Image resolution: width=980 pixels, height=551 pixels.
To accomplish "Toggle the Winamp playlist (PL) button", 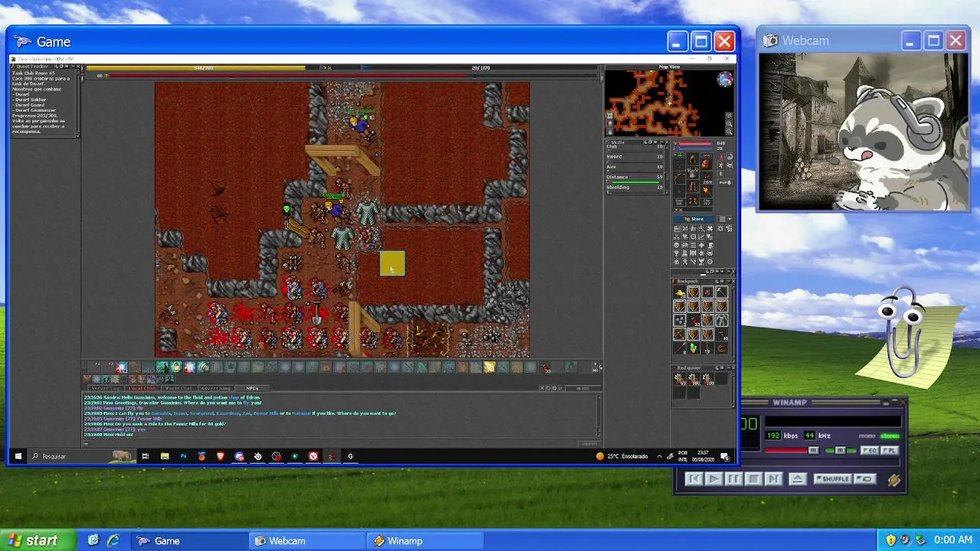I will (x=889, y=451).
